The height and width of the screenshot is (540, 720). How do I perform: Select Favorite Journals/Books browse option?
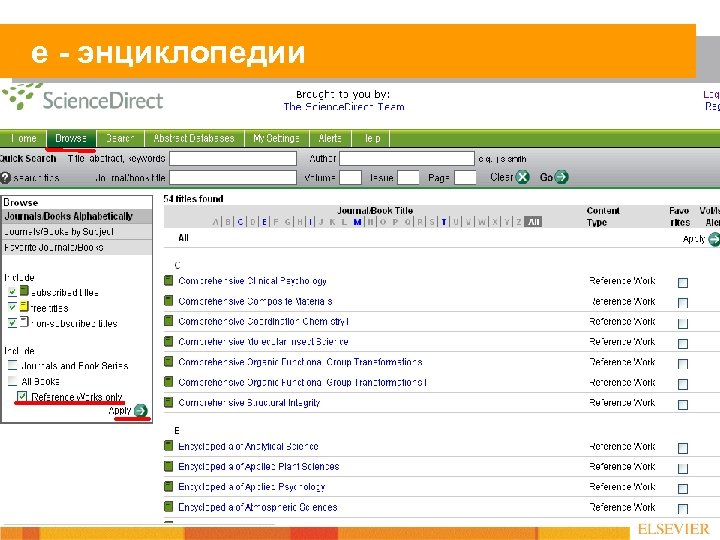77,248
